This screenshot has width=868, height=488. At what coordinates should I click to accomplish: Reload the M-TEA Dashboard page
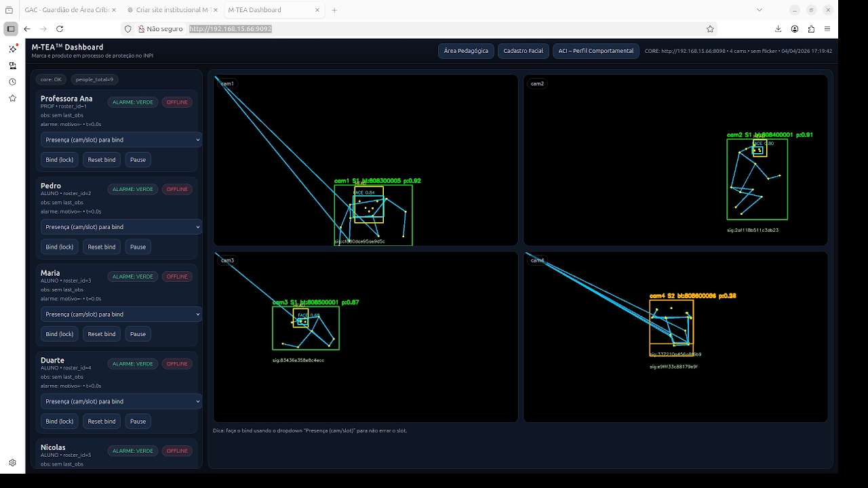[x=60, y=29]
